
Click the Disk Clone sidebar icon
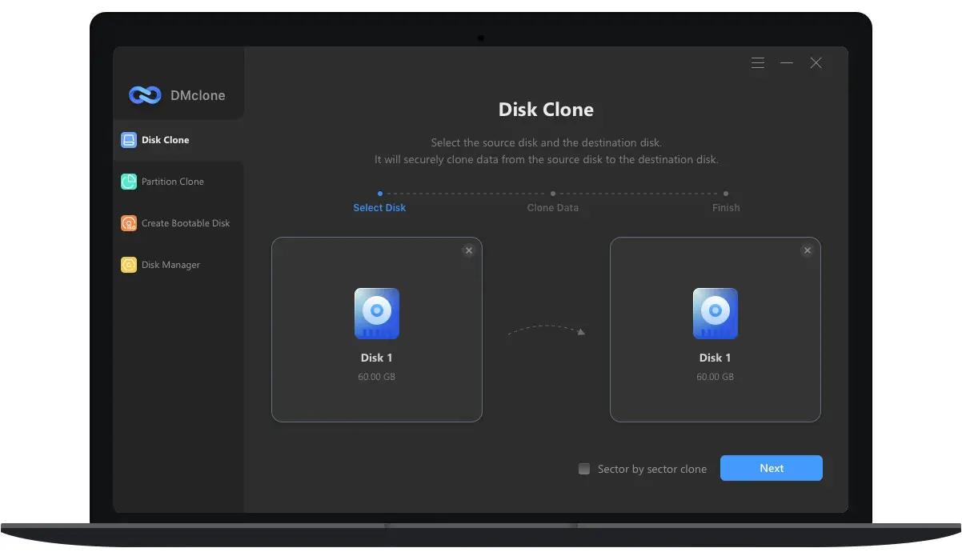[x=129, y=140]
